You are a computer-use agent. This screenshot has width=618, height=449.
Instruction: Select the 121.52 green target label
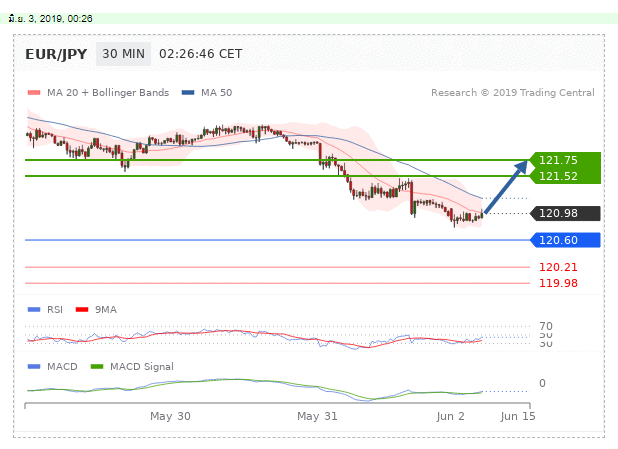(558, 176)
